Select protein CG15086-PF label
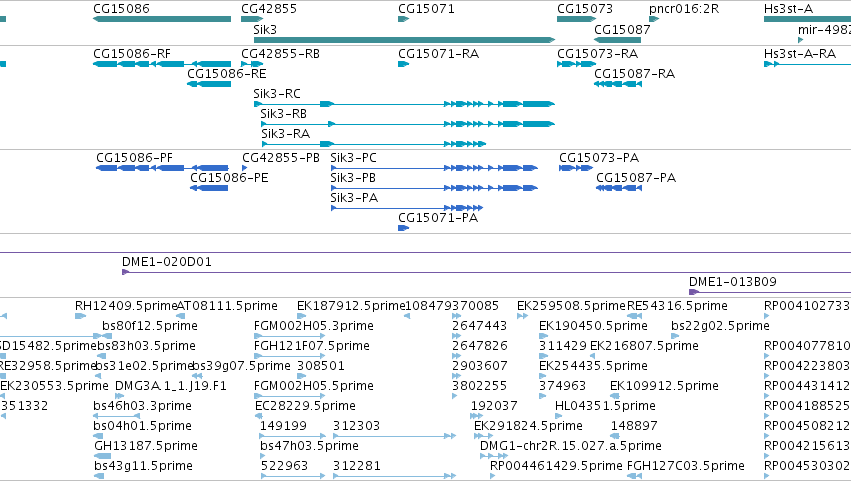Screen dimensions: 851x481 134,158
